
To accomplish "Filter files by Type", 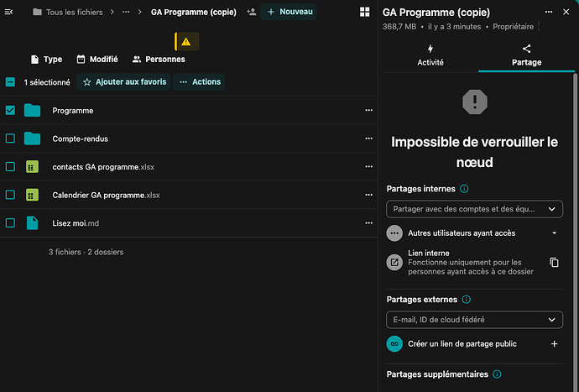I will [x=46, y=60].
